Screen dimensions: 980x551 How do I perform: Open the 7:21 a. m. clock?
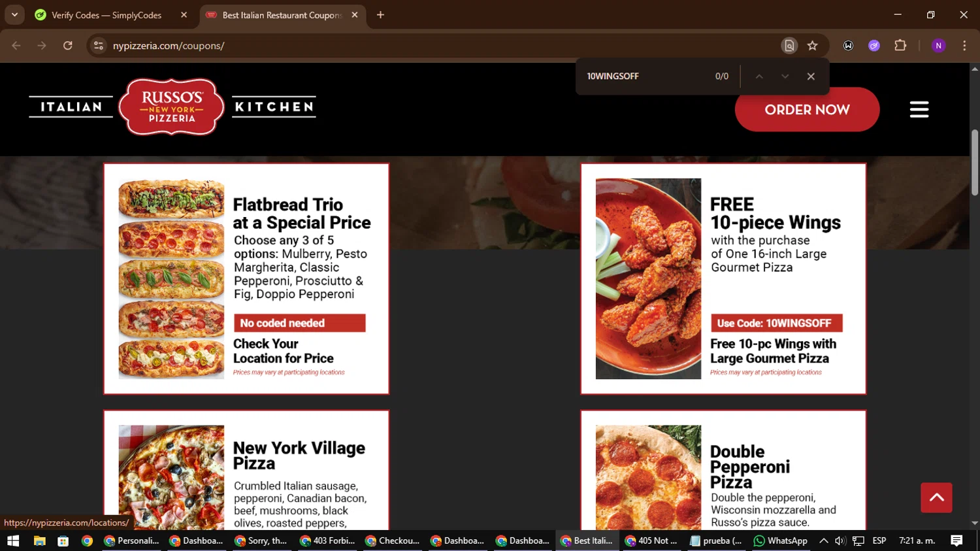917,541
